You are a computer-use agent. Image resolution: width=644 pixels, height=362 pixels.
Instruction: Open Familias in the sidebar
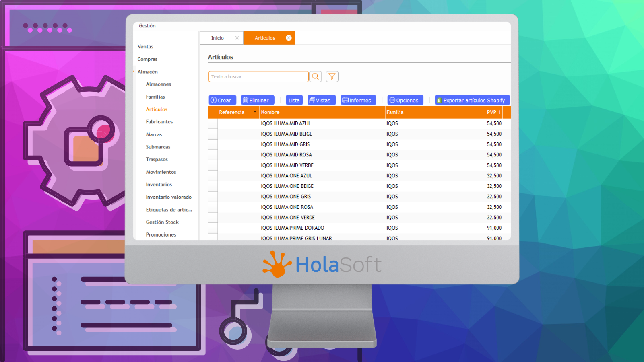[x=155, y=97]
